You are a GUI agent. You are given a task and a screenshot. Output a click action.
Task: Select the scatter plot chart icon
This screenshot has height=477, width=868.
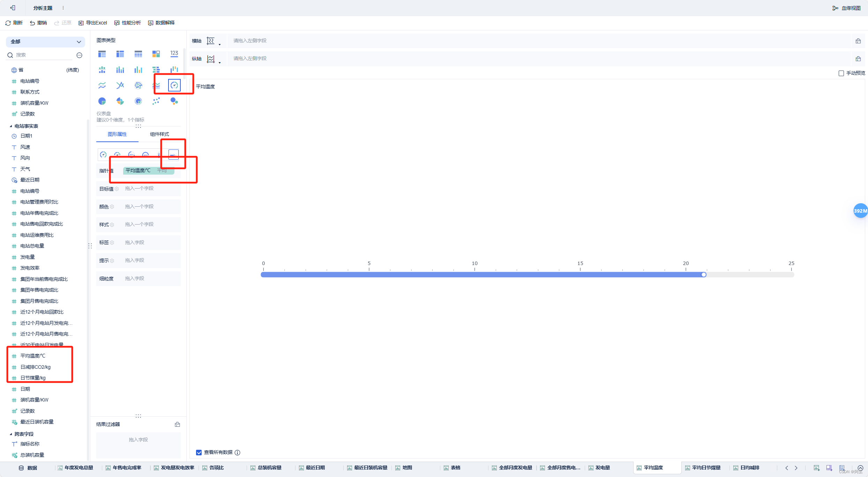click(156, 101)
